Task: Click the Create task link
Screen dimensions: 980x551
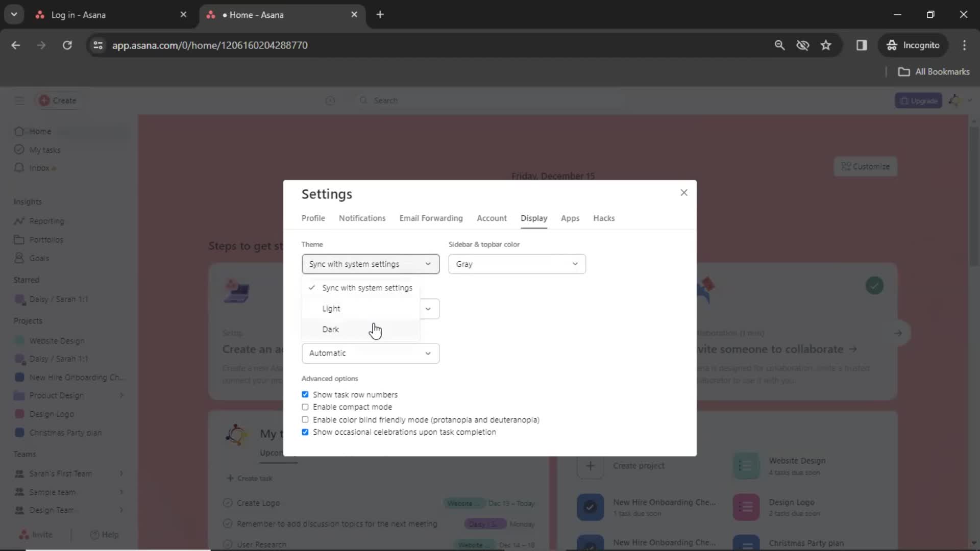Action: 250,478
